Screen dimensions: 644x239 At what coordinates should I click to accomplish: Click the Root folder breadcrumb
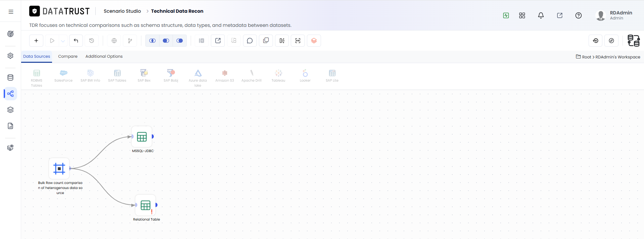pos(584,57)
